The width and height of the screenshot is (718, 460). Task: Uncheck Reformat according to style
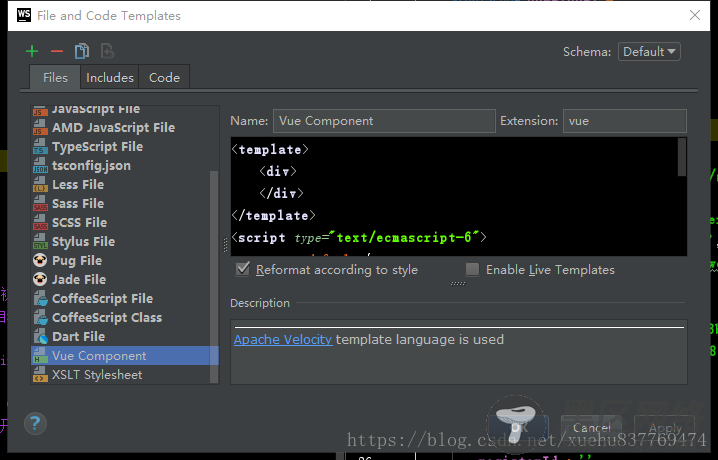click(243, 269)
